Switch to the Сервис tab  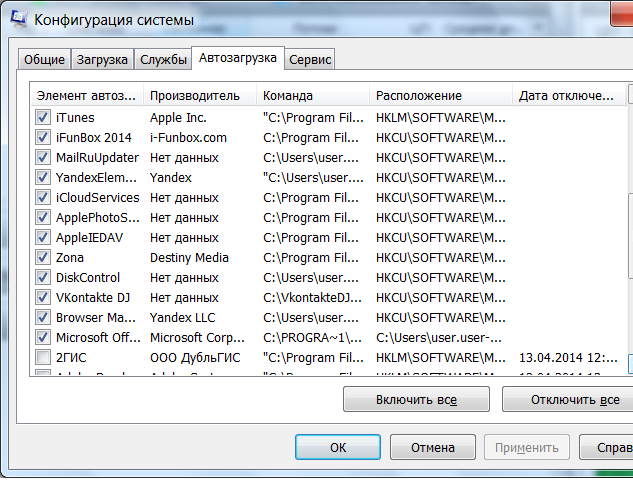pos(310,59)
